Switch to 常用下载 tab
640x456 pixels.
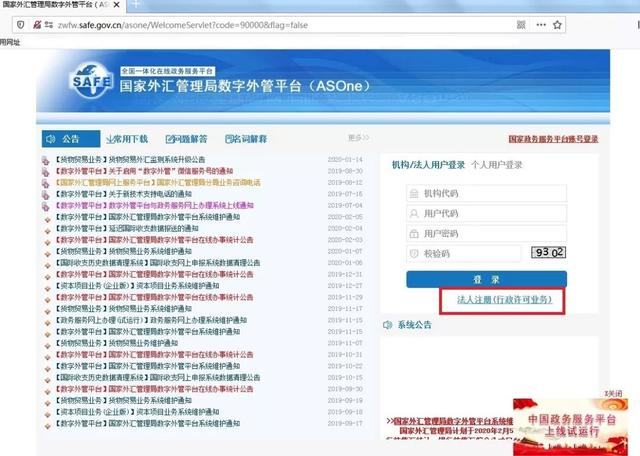pos(127,139)
